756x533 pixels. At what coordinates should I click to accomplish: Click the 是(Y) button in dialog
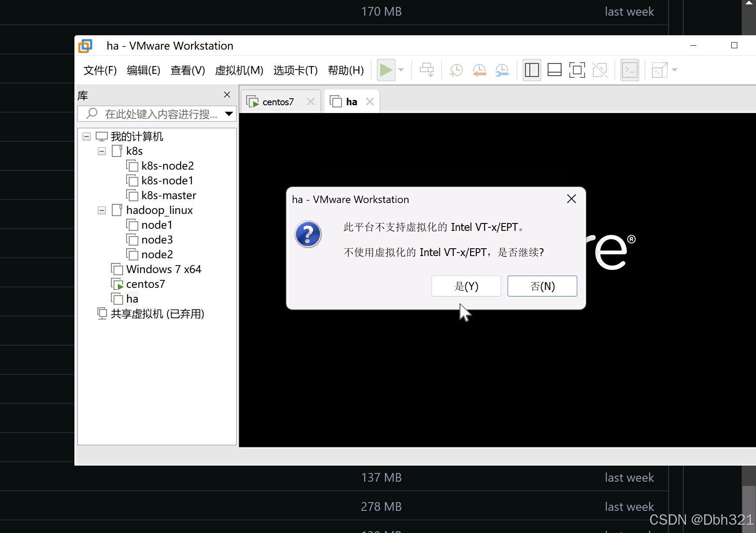coord(466,286)
